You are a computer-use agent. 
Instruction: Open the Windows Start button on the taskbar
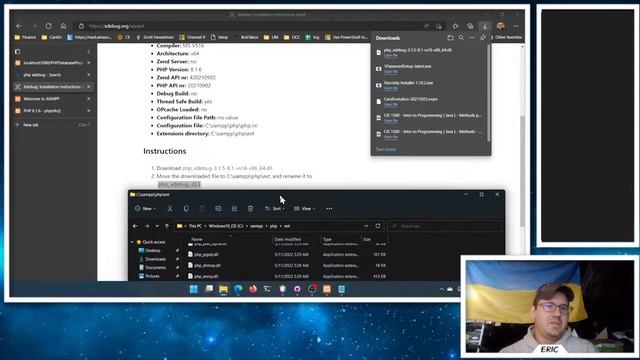194,289
